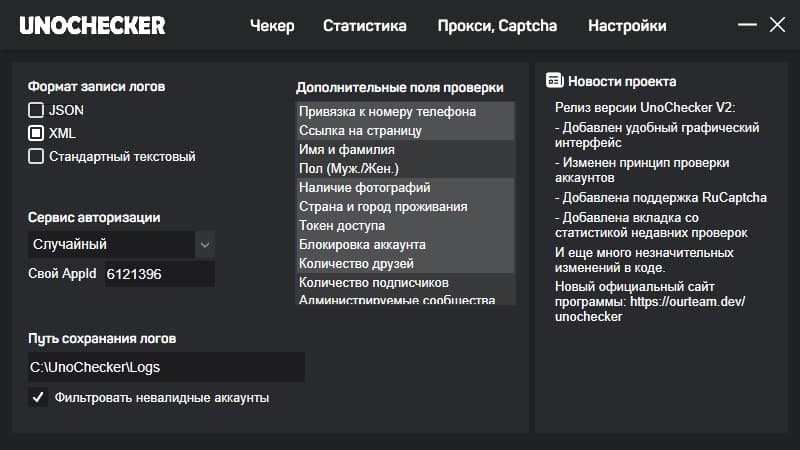
Task: Open the Прокси, Captcha tab
Action: [x=497, y=26]
